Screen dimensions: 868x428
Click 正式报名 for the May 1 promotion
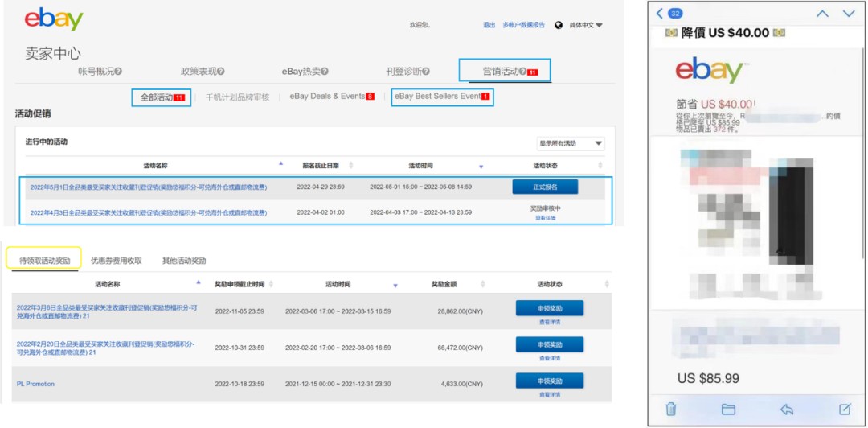click(x=545, y=187)
